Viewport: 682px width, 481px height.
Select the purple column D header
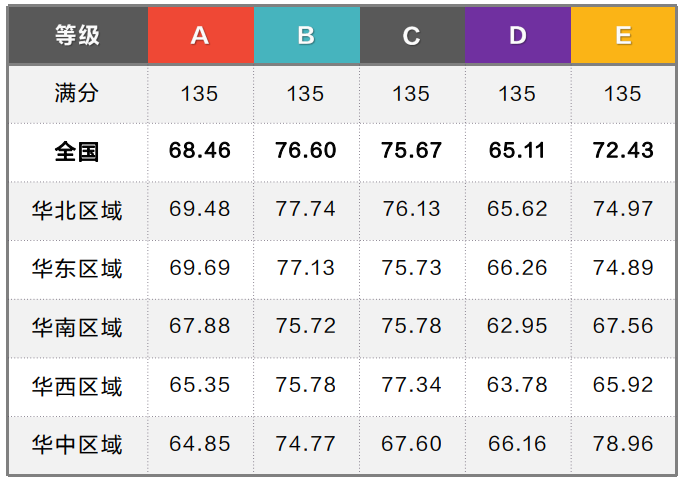517,36
